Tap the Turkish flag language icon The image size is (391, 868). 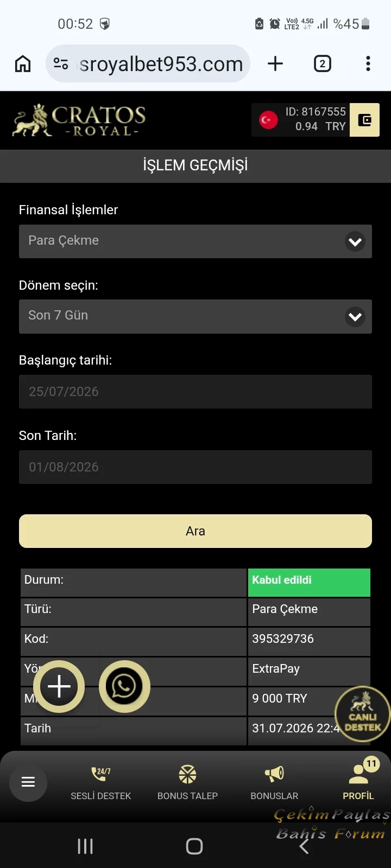tap(268, 120)
